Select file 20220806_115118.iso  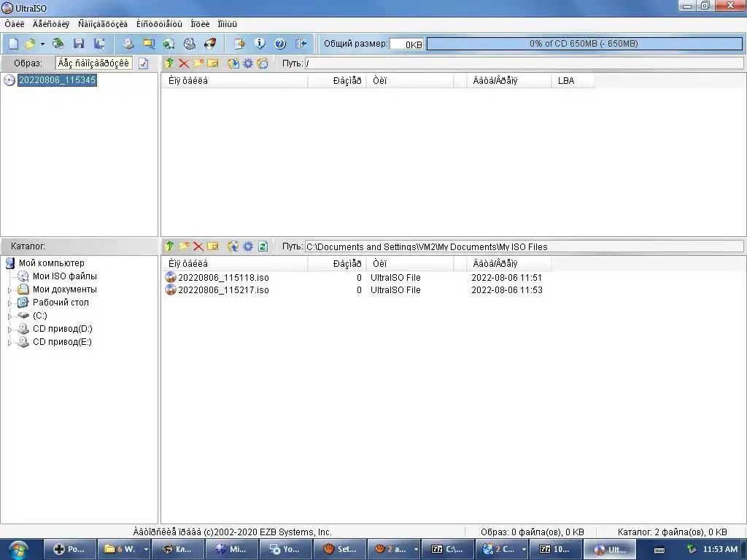tap(223, 278)
